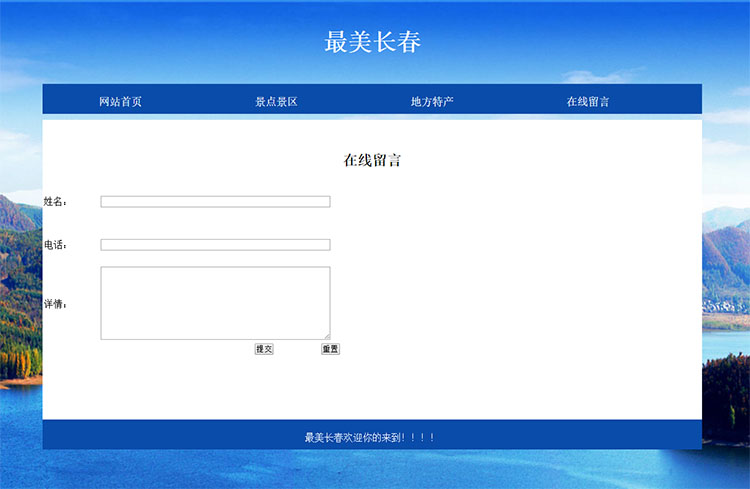The image size is (750, 489).
Task: Click the 详情 field label
Action: point(54,304)
